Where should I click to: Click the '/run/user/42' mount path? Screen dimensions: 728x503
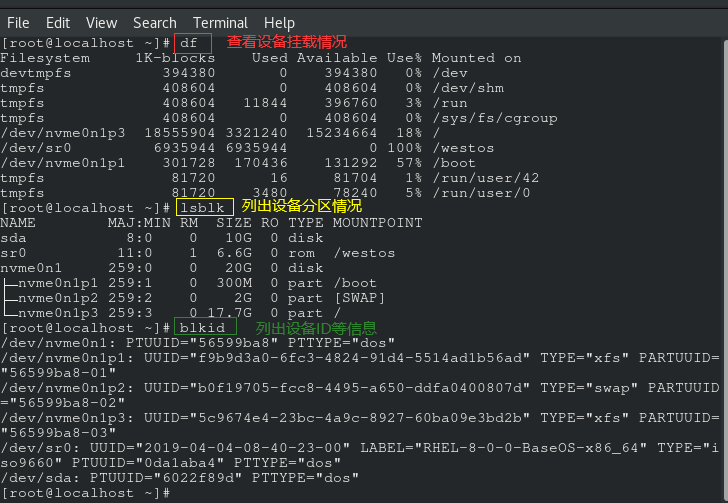[486, 178]
